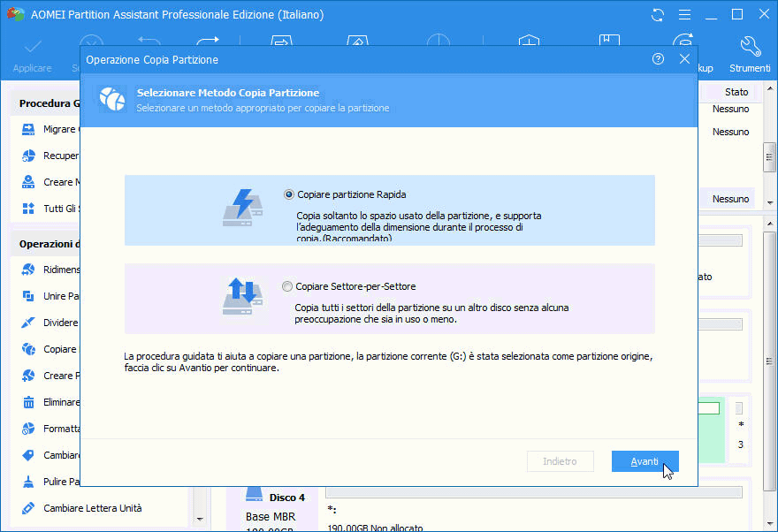Viewport: 778px width, 532px height.
Task: Click Stato column header
Action: click(736, 92)
